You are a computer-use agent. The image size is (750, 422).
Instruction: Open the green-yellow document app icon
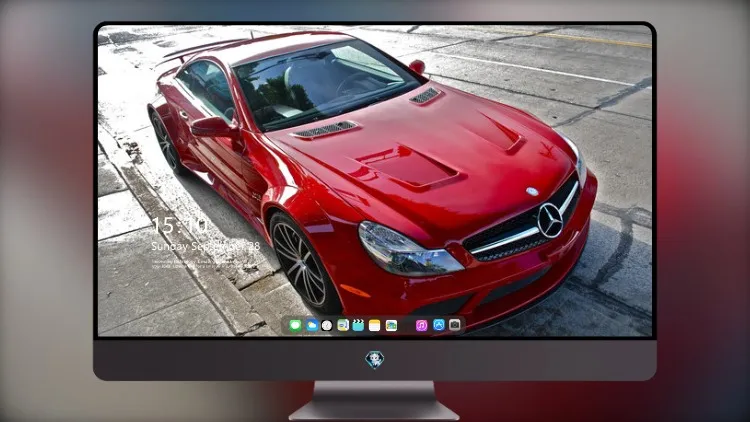343,325
